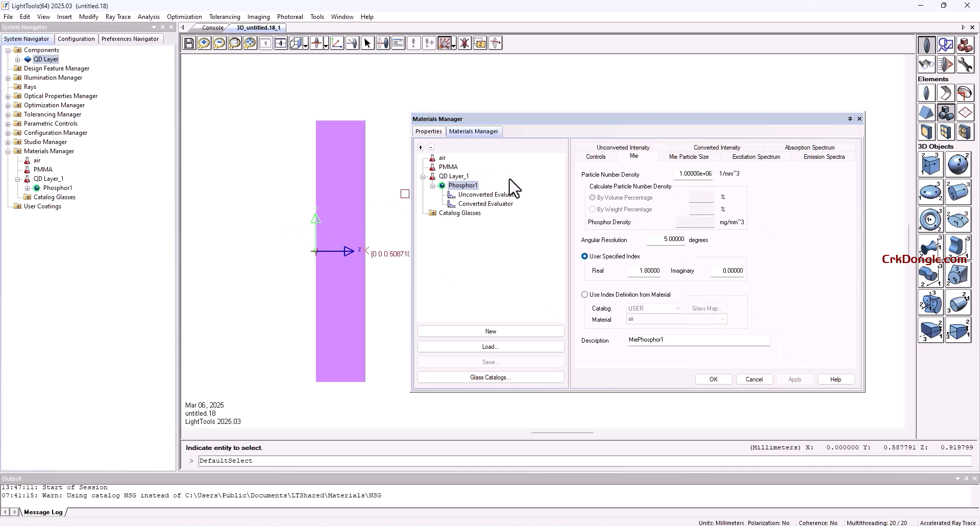Select Use Index Definition from Material
980x526 pixels.
click(x=585, y=294)
